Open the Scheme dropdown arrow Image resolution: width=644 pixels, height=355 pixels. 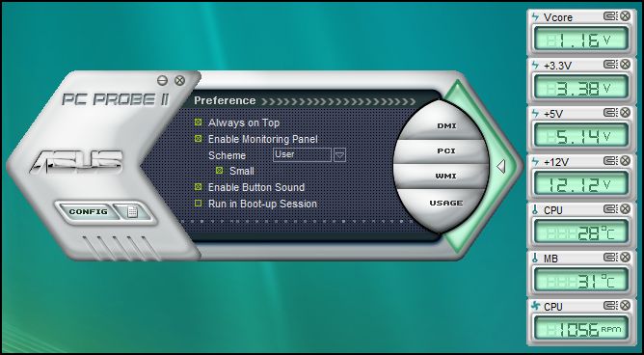click(x=339, y=155)
